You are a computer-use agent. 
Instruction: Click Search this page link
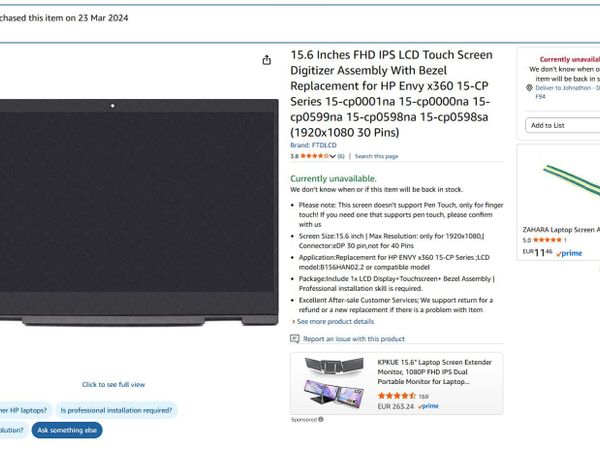[x=377, y=156]
